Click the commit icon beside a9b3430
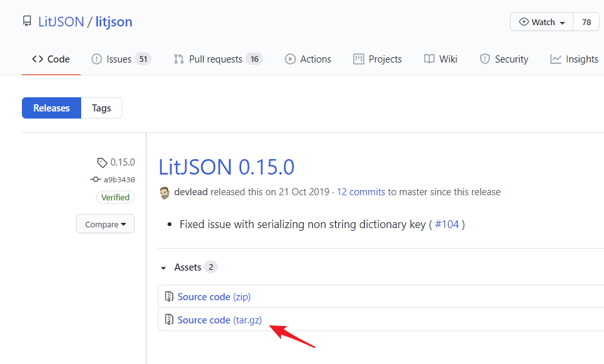The width and height of the screenshot is (604, 364). [x=95, y=180]
